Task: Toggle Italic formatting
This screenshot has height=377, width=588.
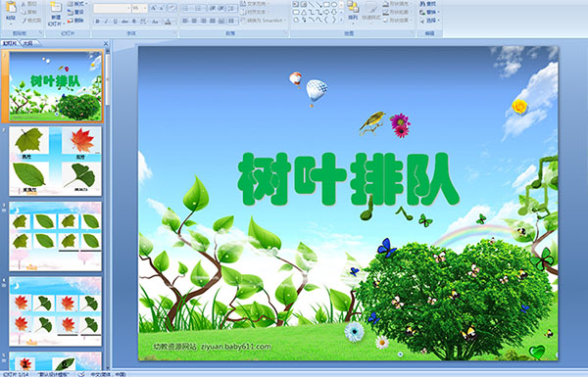Action: [x=107, y=22]
